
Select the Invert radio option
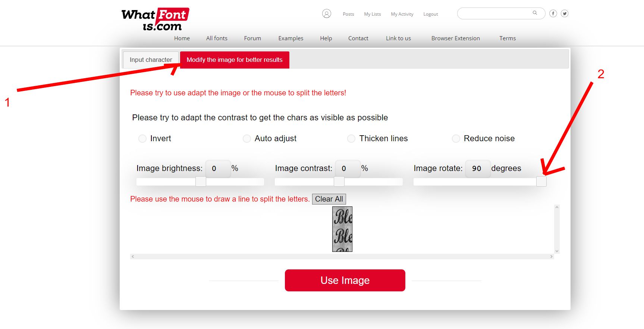[x=142, y=139]
